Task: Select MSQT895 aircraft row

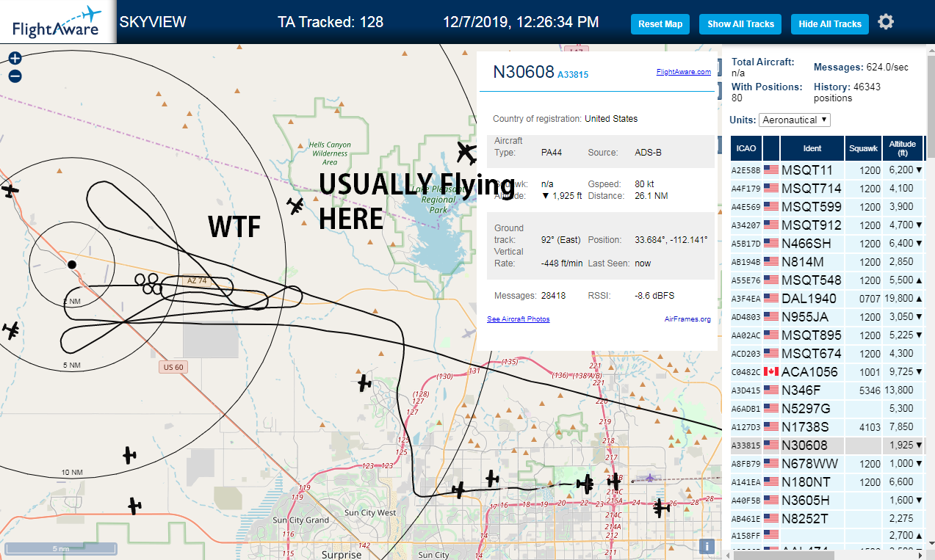Action: pyautogui.click(x=828, y=335)
